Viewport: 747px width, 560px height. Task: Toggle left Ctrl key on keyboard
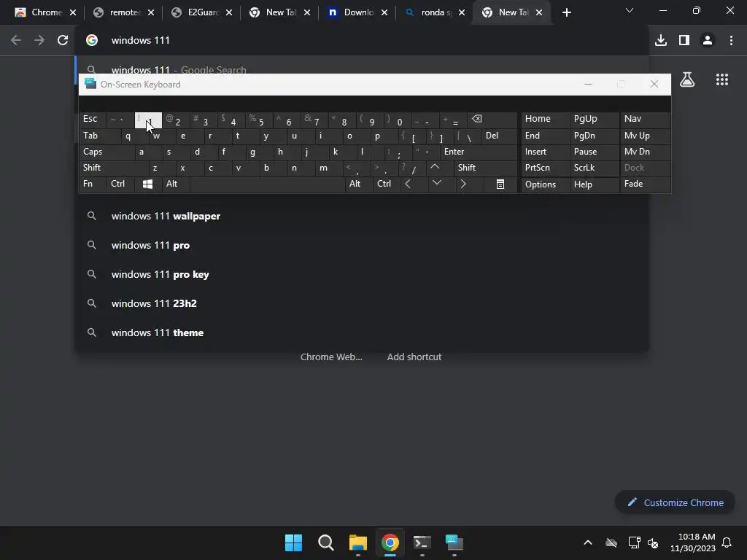tap(120, 184)
